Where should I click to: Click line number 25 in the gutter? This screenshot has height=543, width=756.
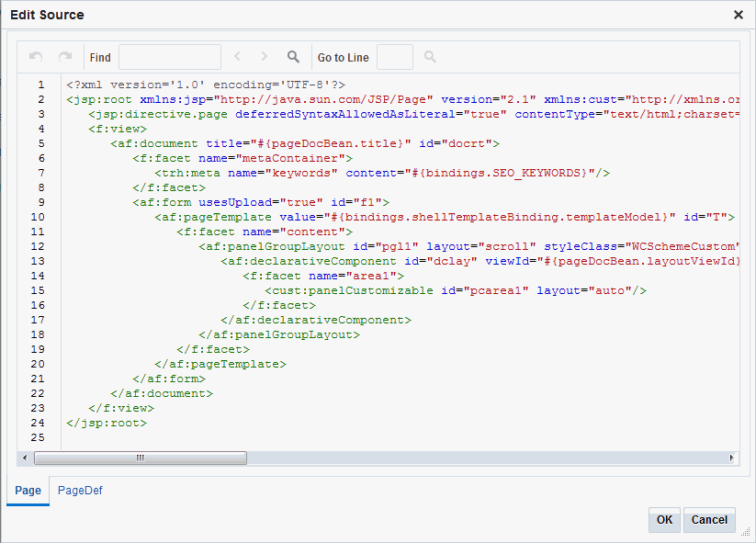pos(38,438)
